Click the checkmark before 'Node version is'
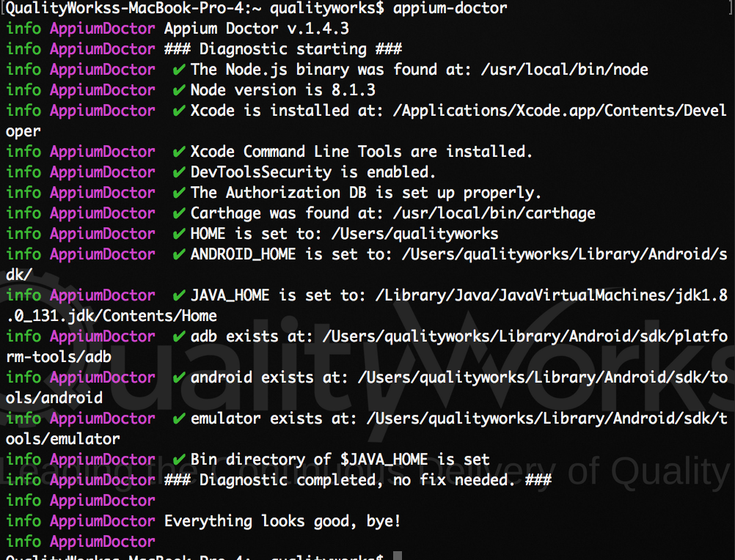This screenshot has height=560, width=735. (x=178, y=90)
